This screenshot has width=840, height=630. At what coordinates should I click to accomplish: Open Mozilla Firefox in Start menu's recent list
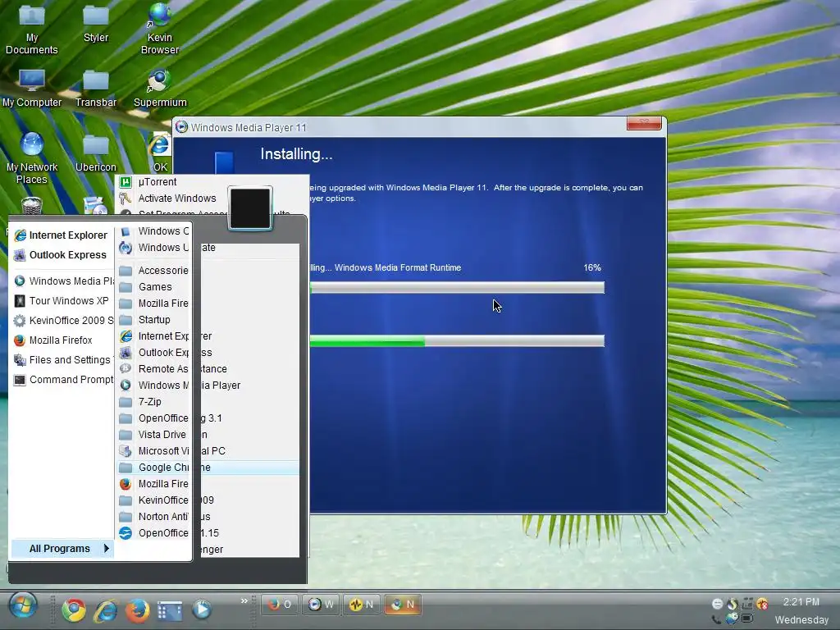62,340
